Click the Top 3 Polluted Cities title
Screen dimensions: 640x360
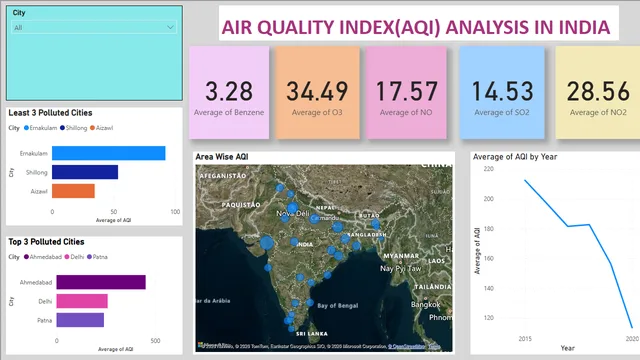click(x=47, y=242)
